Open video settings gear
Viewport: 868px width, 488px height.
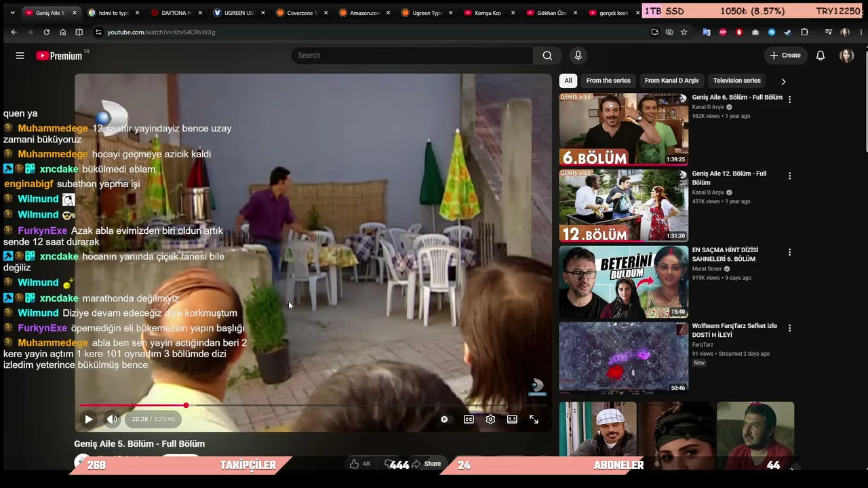point(490,420)
